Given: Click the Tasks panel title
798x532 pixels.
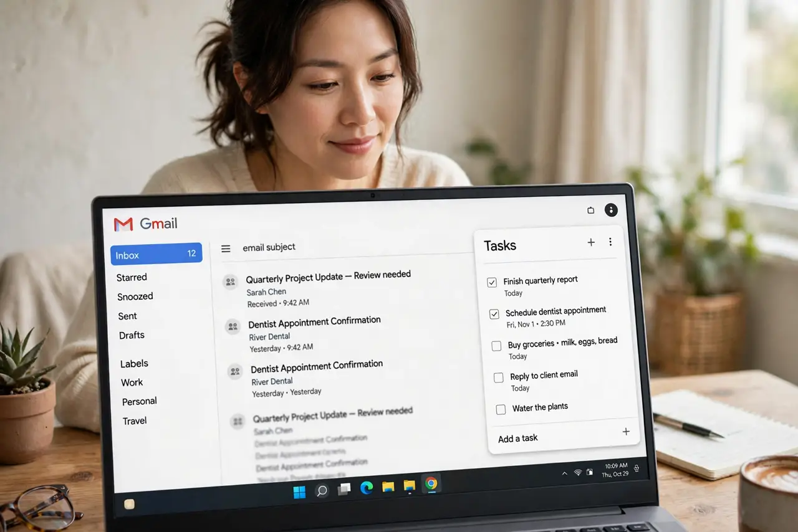Looking at the screenshot, I should 500,245.
